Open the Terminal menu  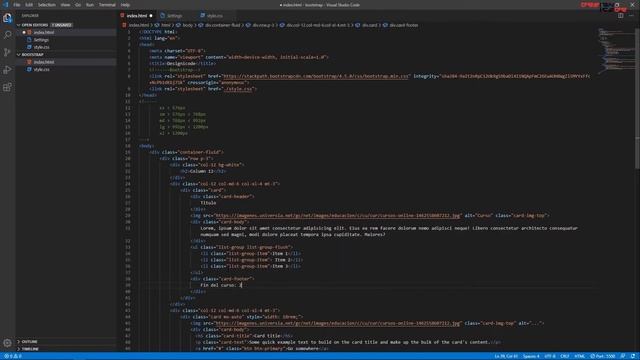[107, 5]
